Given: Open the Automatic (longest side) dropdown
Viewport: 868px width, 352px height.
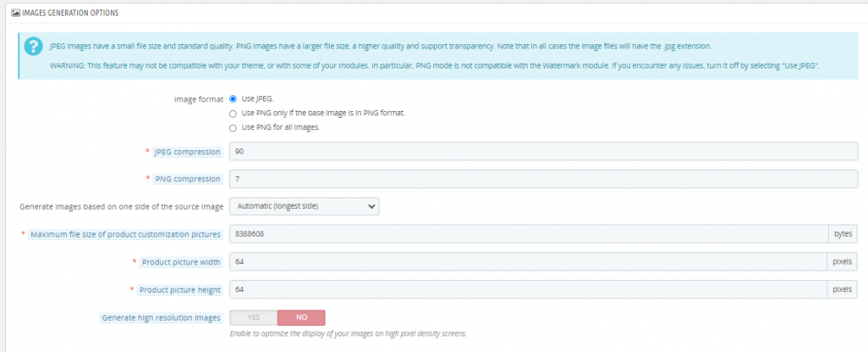Looking at the screenshot, I should [x=304, y=206].
